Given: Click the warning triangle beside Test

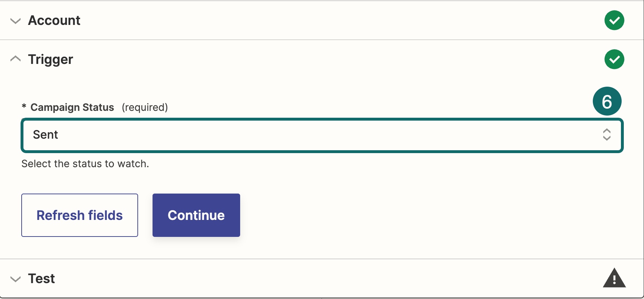Looking at the screenshot, I should [x=614, y=278].
